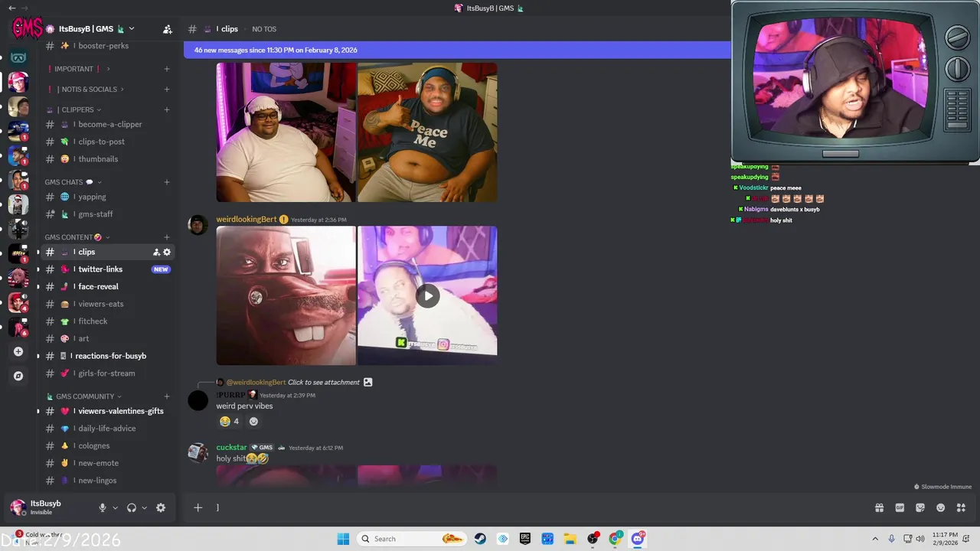This screenshot has height=551, width=980.
Task: Open the twitter-links channel
Action: click(x=107, y=269)
